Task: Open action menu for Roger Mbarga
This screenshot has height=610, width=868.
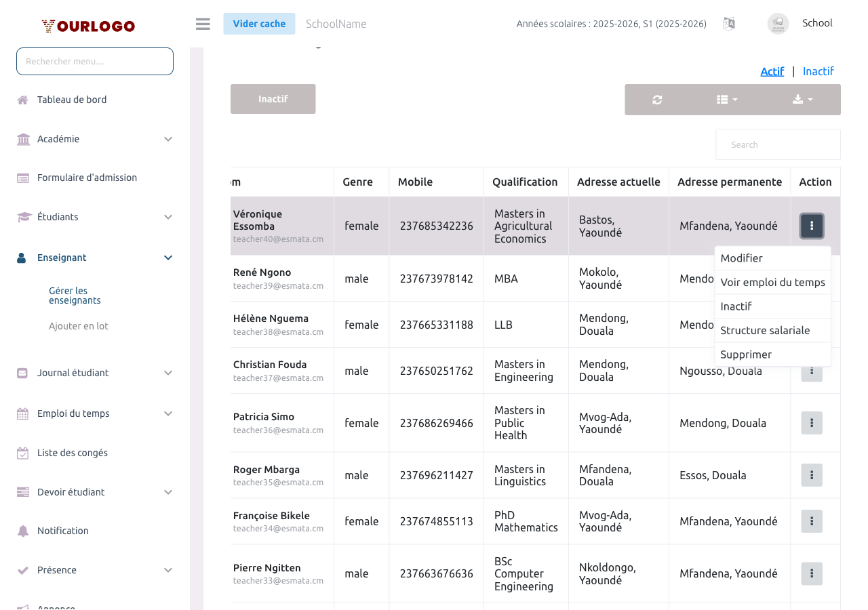Action: (812, 475)
